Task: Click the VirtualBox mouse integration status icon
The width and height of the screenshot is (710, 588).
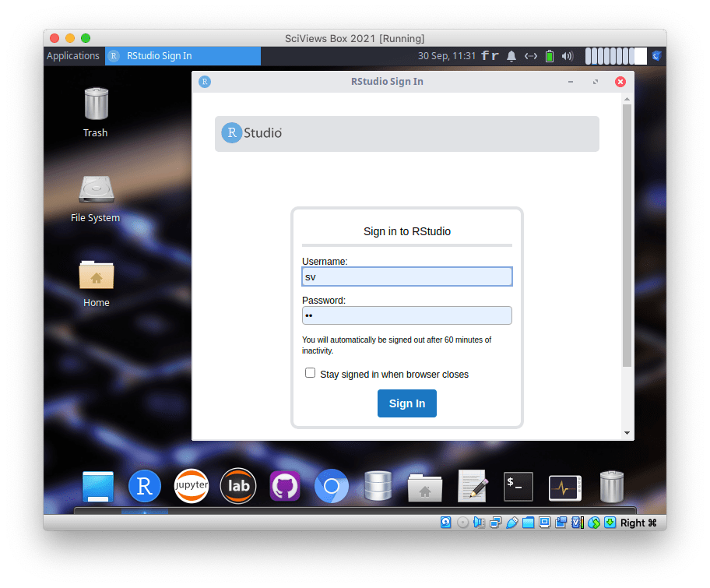Action: 594,523
